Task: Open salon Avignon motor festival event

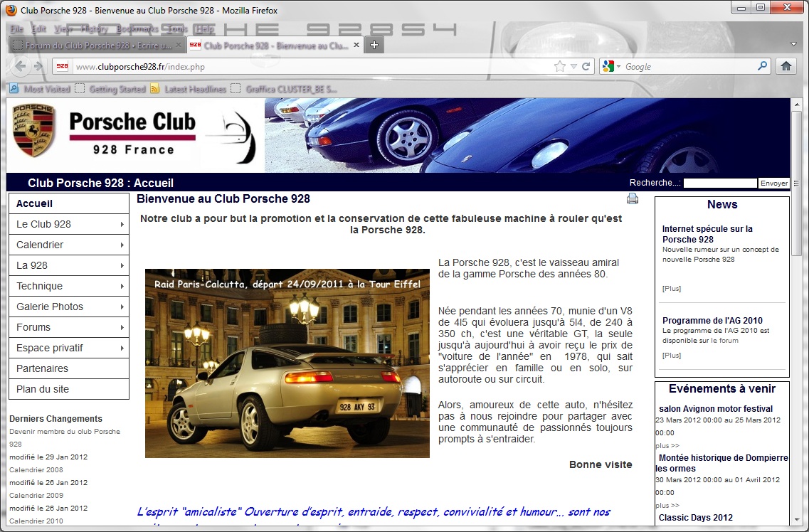Action: pos(716,409)
